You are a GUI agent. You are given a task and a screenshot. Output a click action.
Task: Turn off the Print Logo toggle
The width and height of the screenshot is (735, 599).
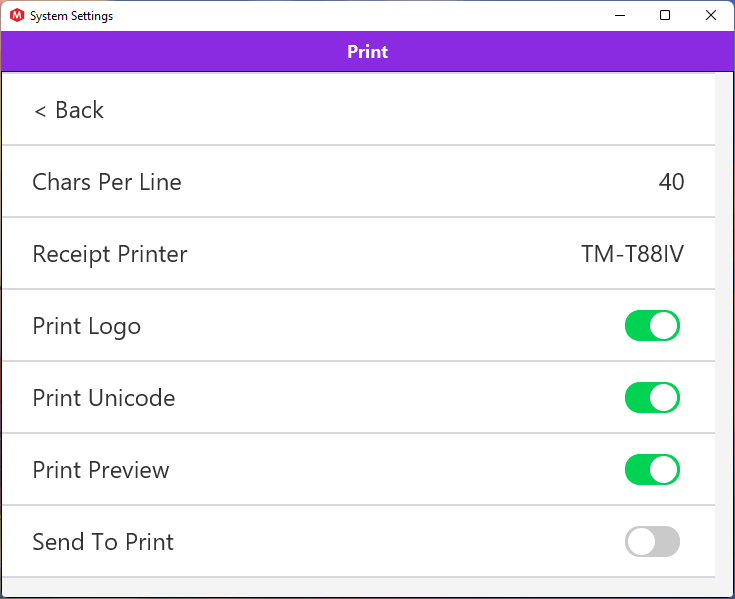tap(652, 326)
